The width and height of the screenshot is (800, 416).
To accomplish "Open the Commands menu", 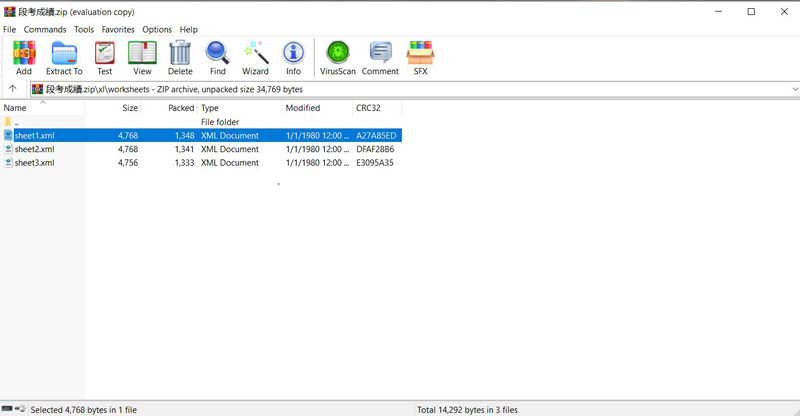I will pos(45,30).
